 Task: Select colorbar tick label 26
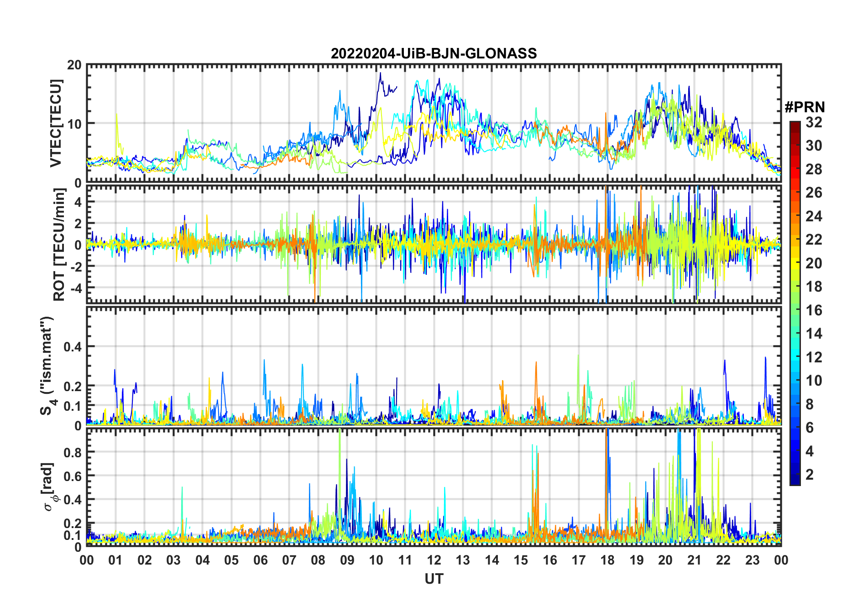814,193
